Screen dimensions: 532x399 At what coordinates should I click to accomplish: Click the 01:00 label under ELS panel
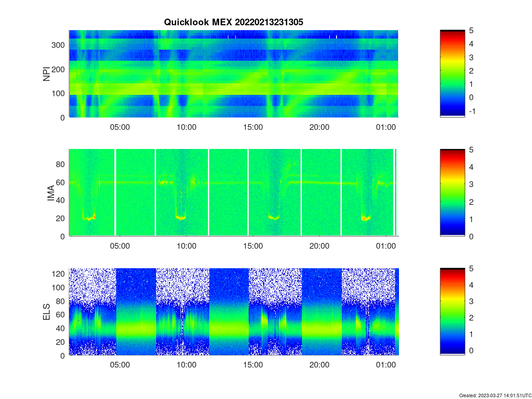(x=386, y=365)
